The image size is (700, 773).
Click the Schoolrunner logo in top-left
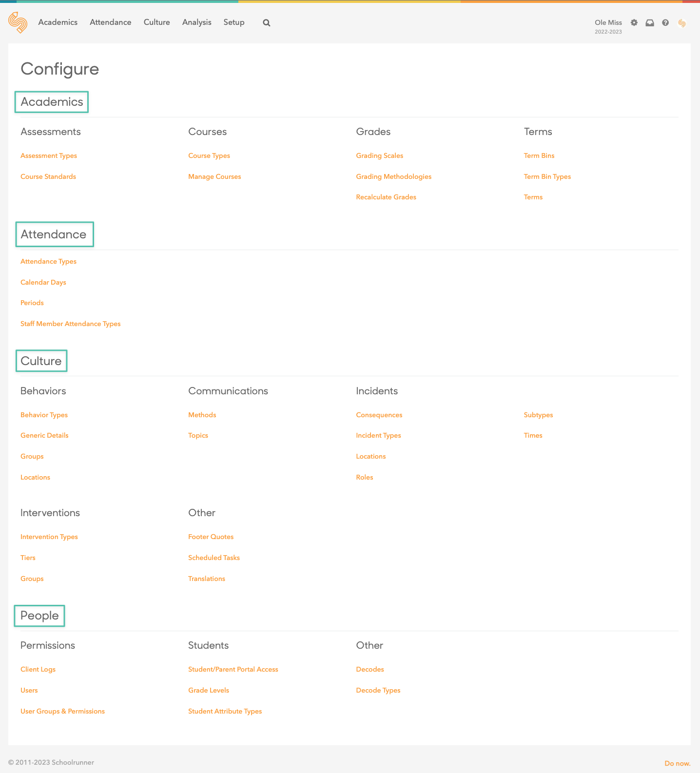18,22
